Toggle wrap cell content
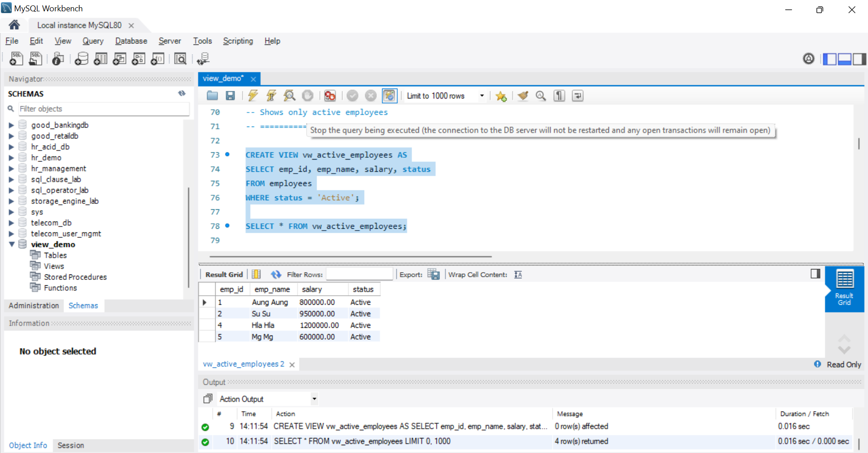 tap(518, 274)
